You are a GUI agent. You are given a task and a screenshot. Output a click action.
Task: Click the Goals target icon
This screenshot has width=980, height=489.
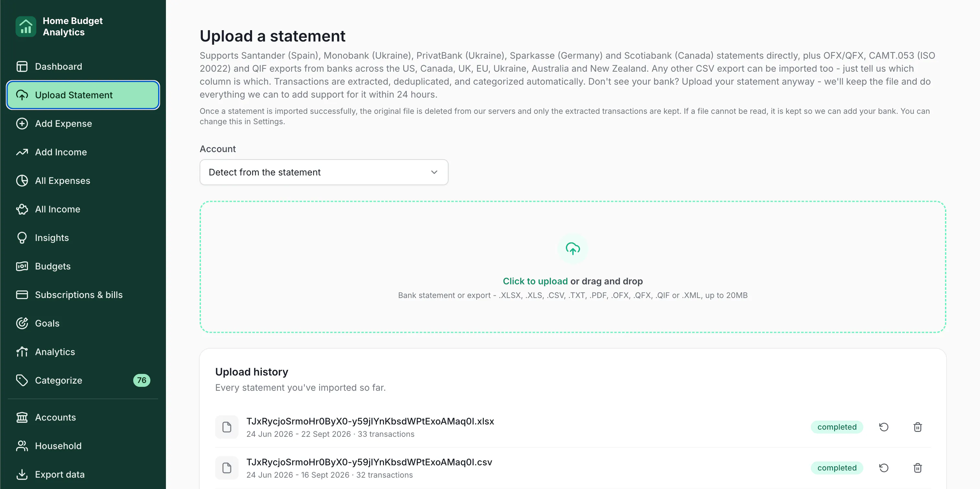pyautogui.click(x=22, y=323)
